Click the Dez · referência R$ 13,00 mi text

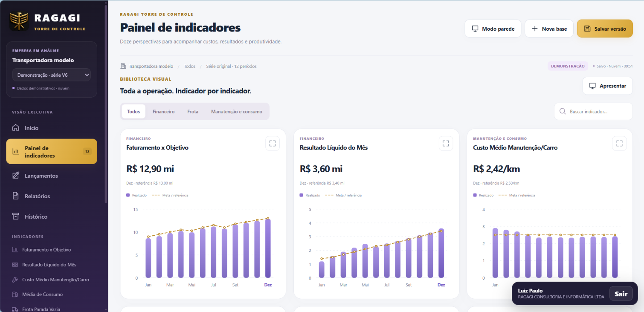pos(150,183)
